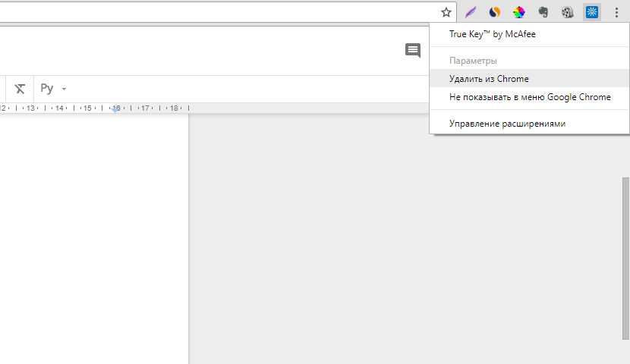
Task: Select True Key™ by McAfee menu entry
Action: (492, 34)
